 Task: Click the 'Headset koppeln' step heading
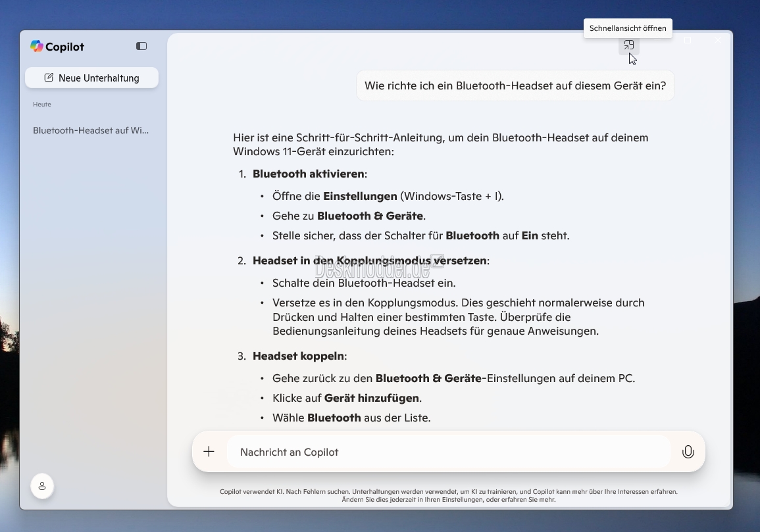(299, 356)
